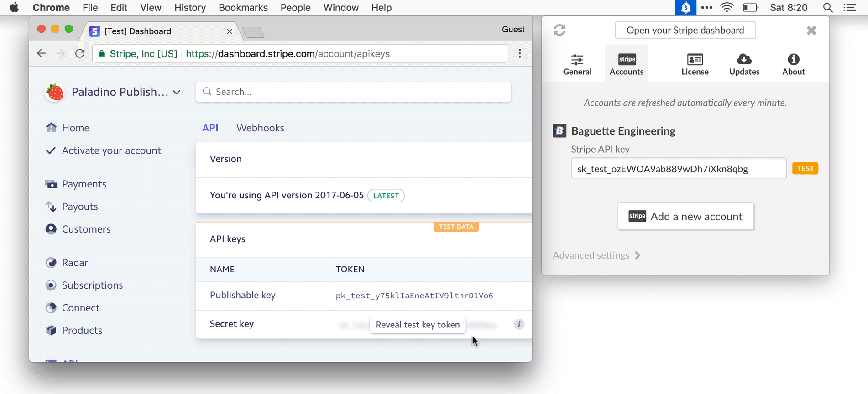This screenshot has height=394, width=868.
Task: Reload the Stripe dashboard page
Action: tap(80, 53)
